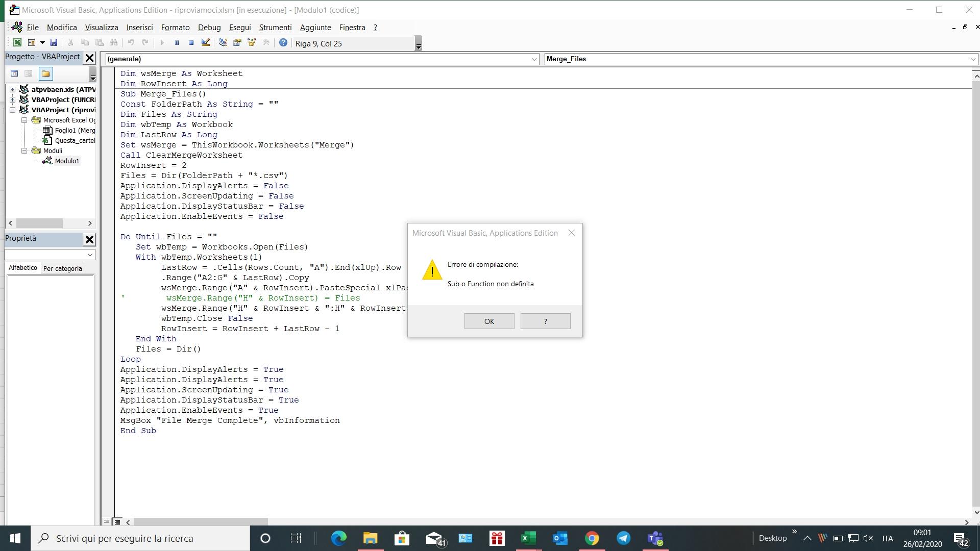980x551 pixels.
Task: Click the View Microsoft Excel icon
Action: 17,43
